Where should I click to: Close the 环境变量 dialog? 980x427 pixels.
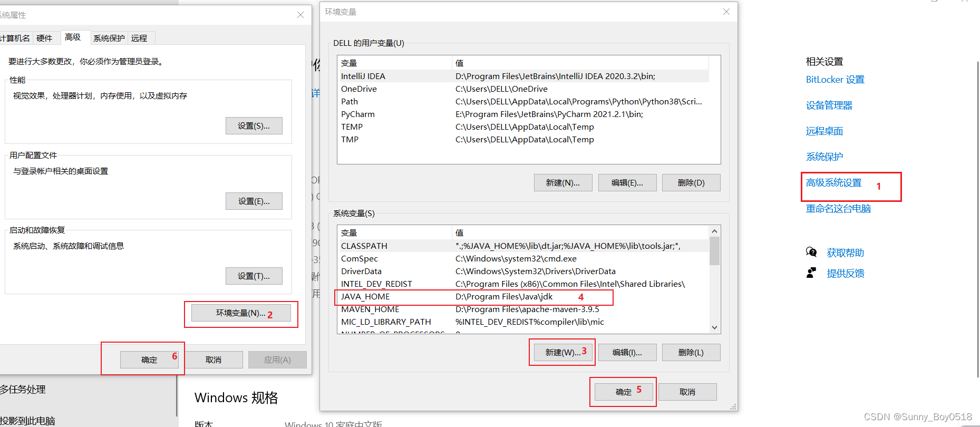coord(726,12)
